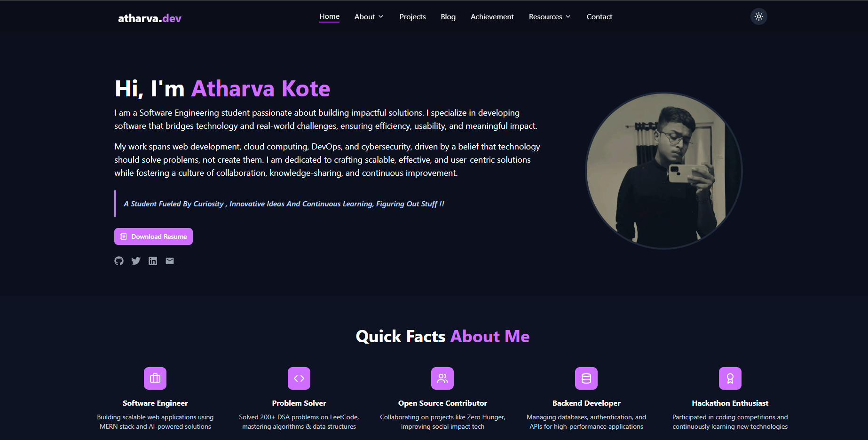This screenshot has height=440, width=868.
Task: Click the Open Source Contributor people icon
Action: 442,378
